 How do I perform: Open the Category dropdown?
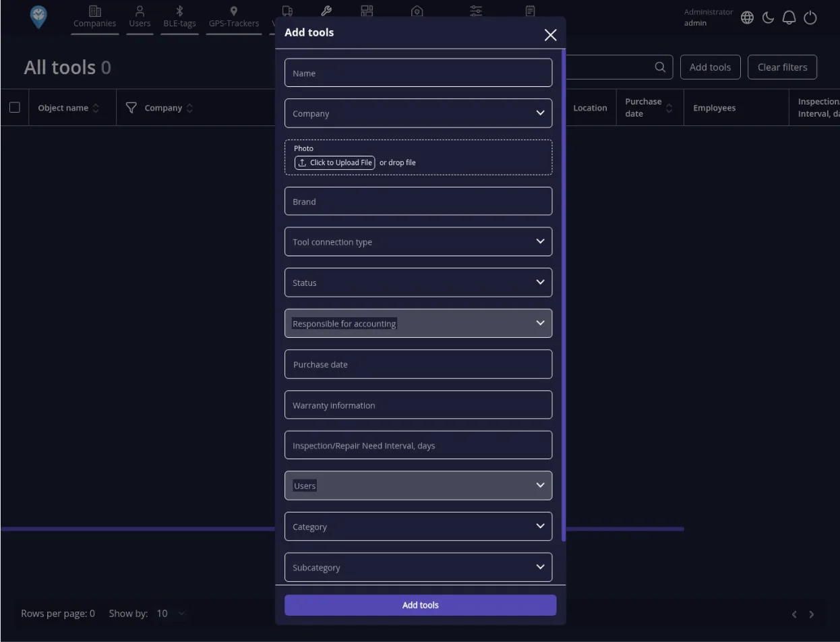(x=418, y=526)
